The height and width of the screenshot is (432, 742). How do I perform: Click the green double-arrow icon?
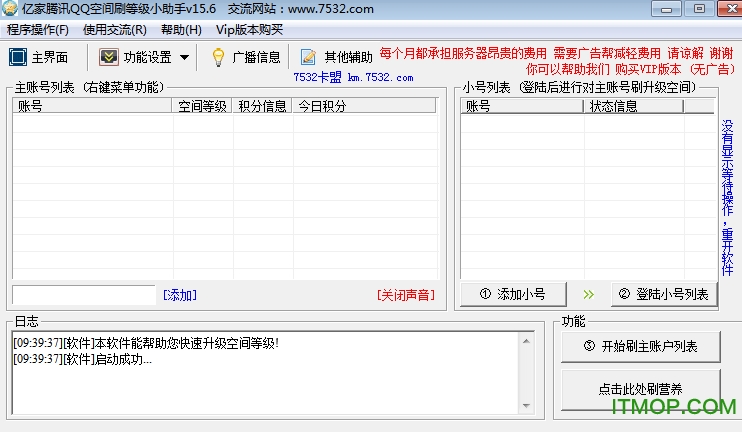click(x=588, y=294)
